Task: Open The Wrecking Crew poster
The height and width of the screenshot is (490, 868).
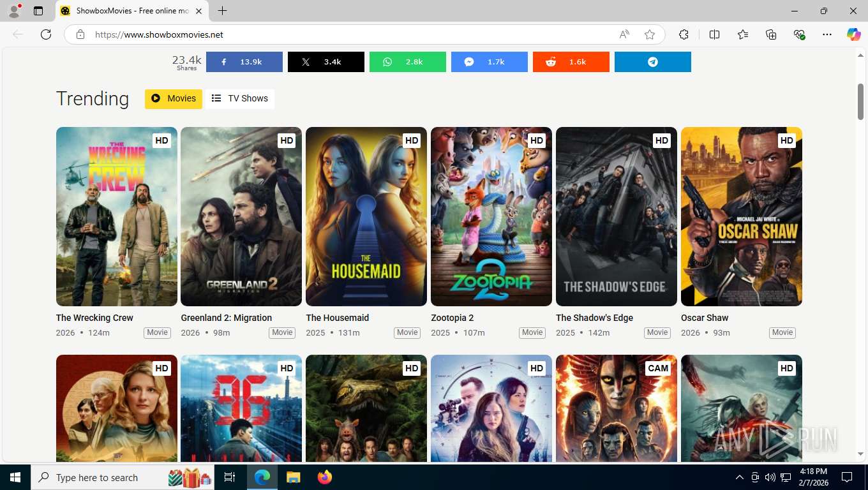Action: point(117,216)
